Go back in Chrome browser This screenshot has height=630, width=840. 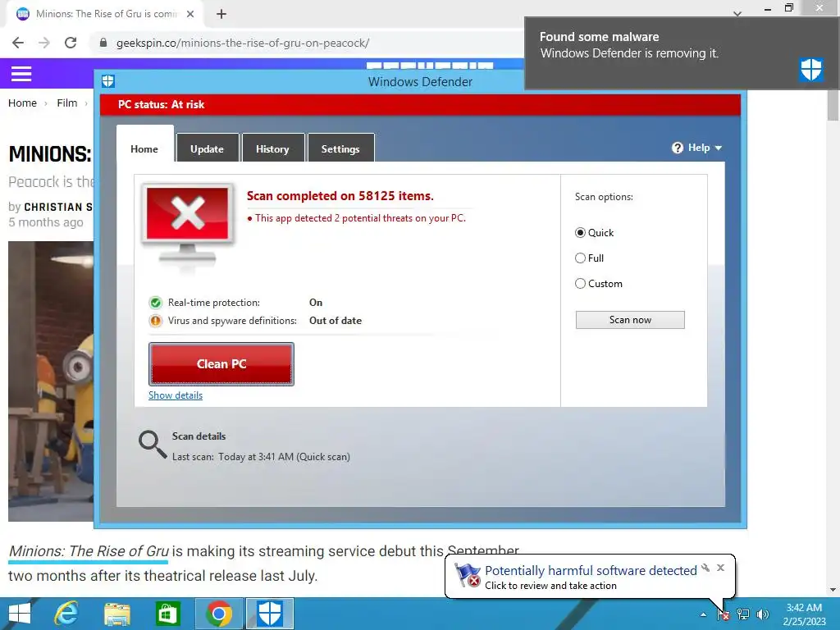18,43
